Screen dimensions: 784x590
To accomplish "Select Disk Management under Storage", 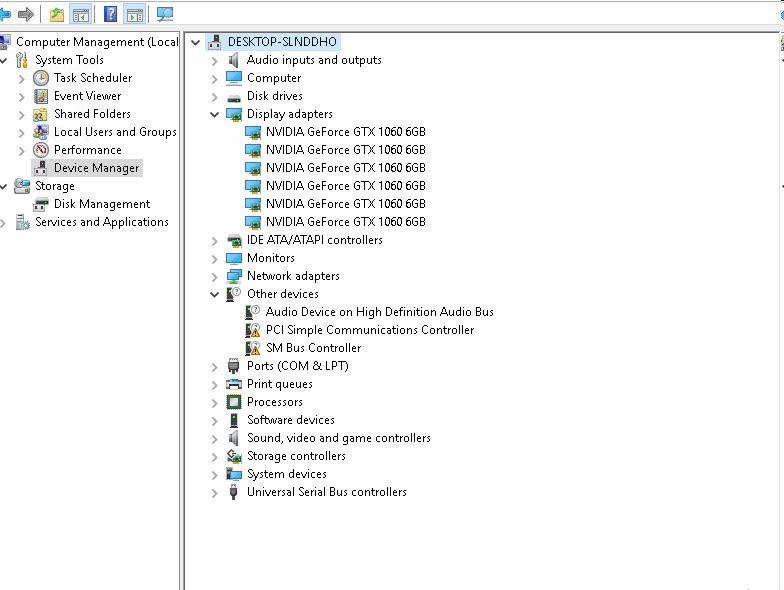I will tap(101, 204).
